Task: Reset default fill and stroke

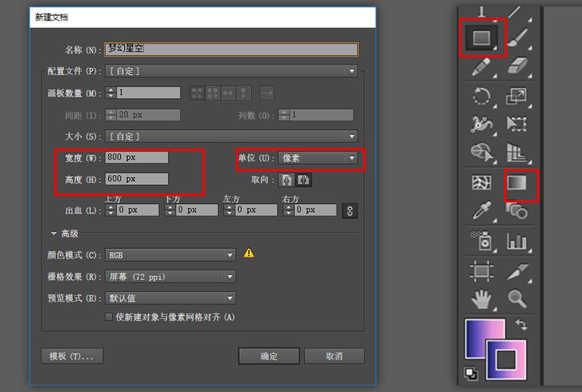Action: point(472,373)
